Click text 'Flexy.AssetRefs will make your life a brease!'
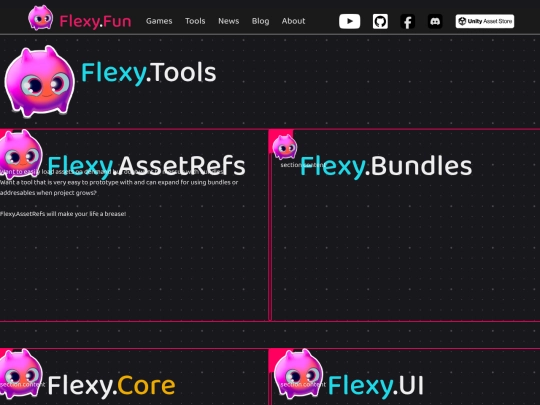 click(63, 214)
